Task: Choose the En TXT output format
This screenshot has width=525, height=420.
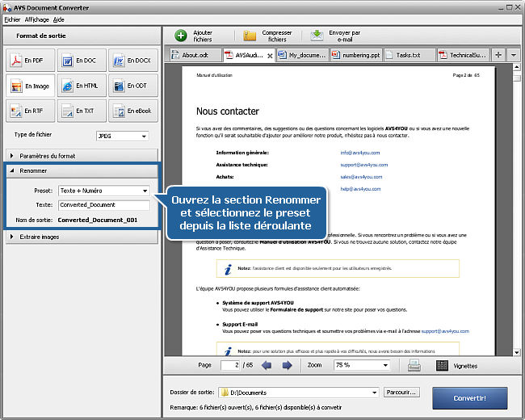Action: pos(82,111)
